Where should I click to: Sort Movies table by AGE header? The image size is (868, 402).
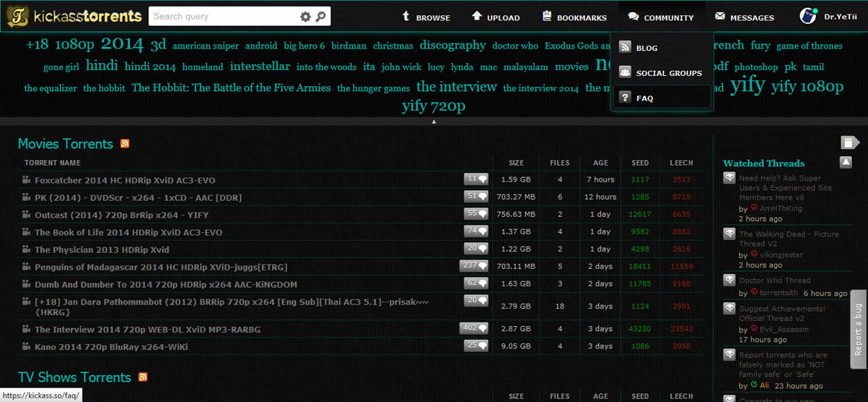point(600,163)
